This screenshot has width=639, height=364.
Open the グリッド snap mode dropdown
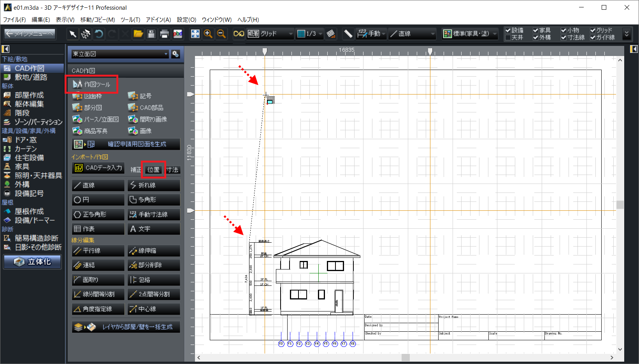(x=290, y=34)
